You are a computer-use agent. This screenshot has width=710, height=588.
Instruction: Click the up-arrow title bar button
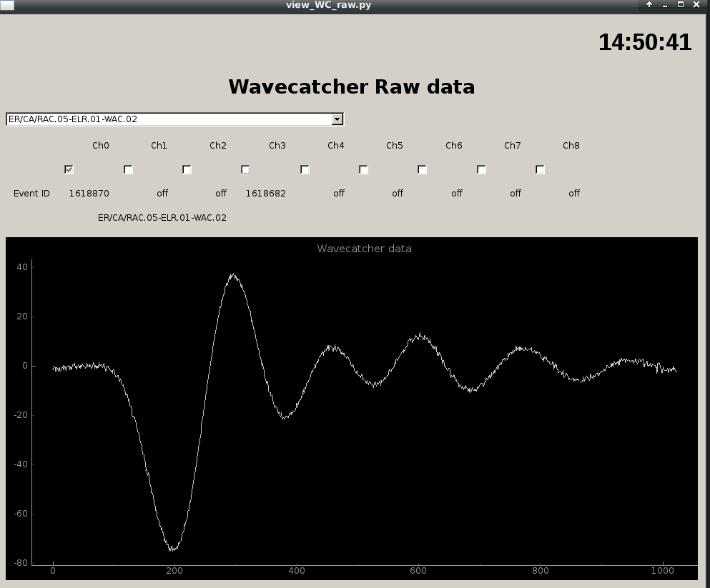(649, 5)
